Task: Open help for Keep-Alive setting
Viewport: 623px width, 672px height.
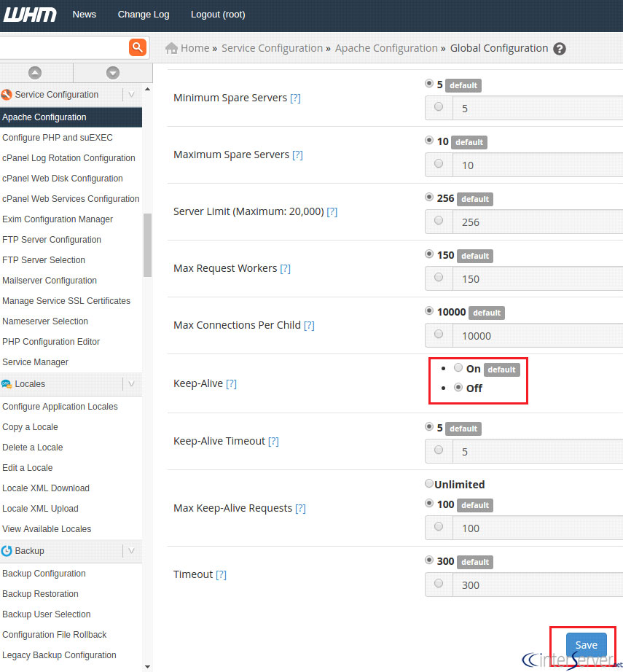Action: click(232, 383)
